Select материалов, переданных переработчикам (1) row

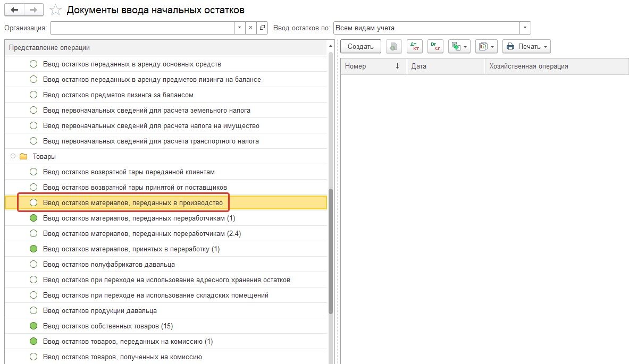click(x=166, y=218)
